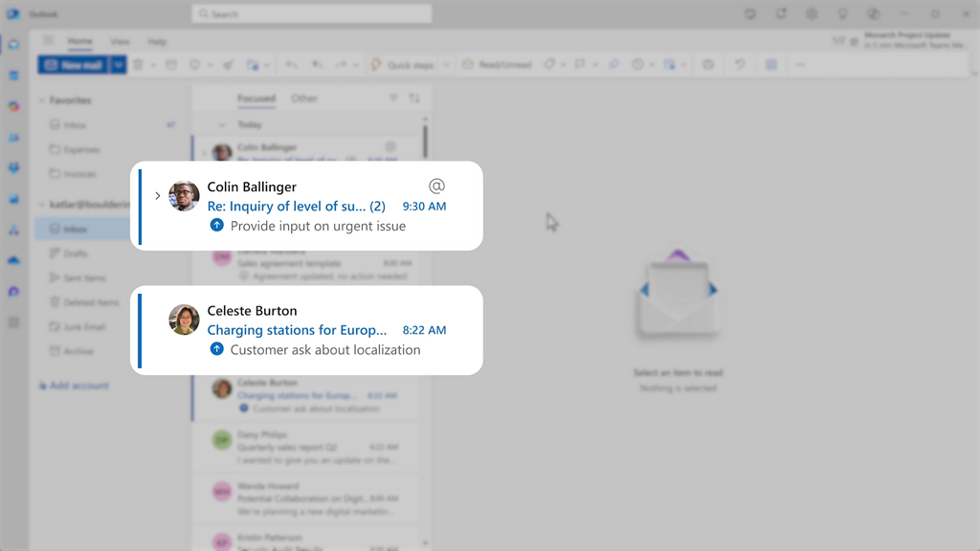Switch to the Focused inbox tab

click(x=256, y=99)
